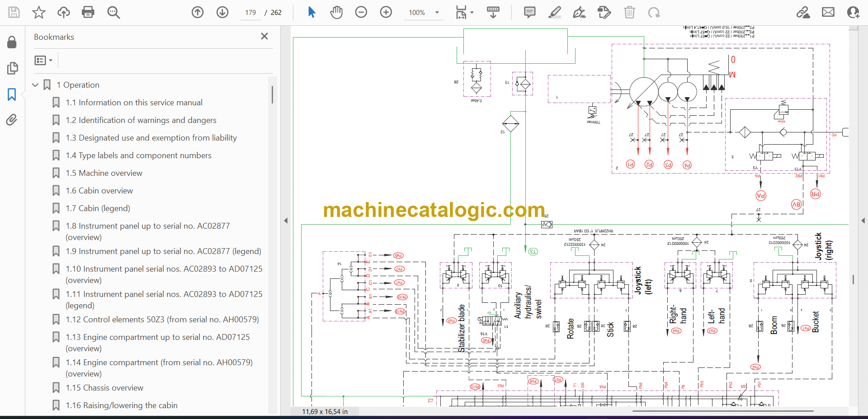
Task: Select the highlighter pen tool
Action: [x=554, y=12]
